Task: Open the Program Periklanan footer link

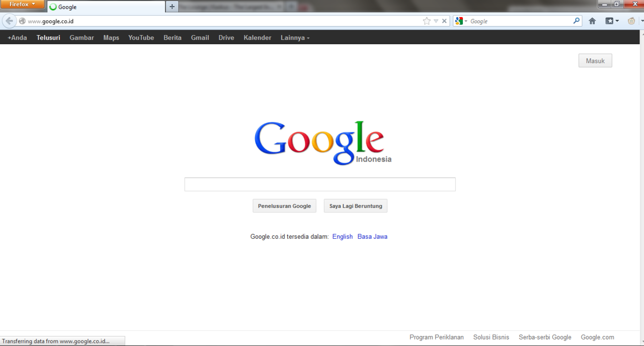Action: [x=437, y=337]
